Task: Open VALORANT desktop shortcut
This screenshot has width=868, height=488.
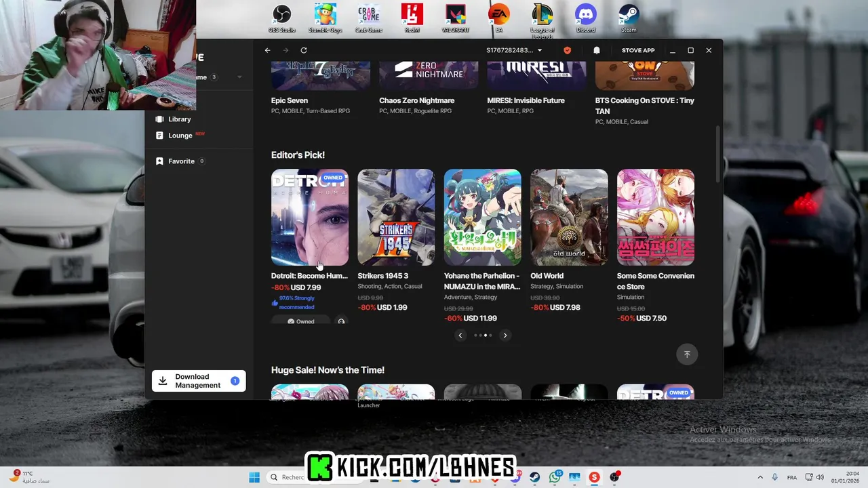Action: (x=456, y=19)
